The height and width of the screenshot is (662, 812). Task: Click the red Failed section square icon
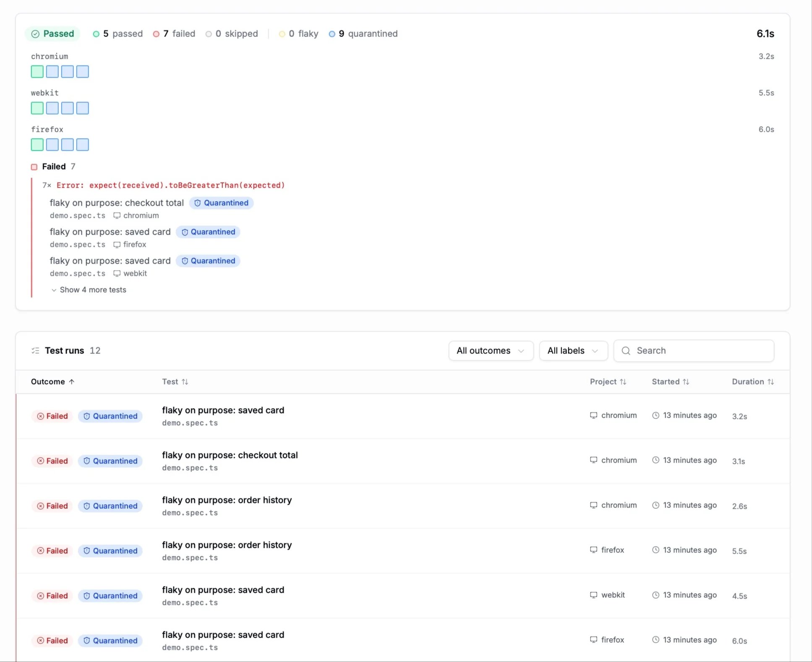34,167
